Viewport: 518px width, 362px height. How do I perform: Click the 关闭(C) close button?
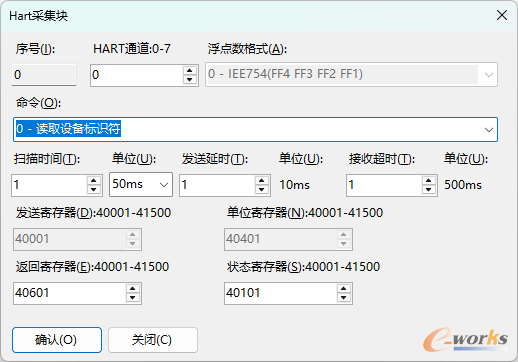tap(153, 340)
